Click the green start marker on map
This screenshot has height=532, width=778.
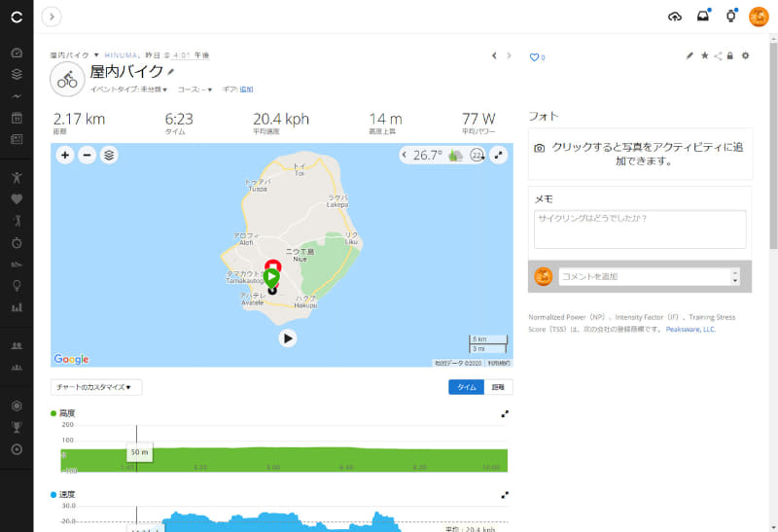[271, 277]
